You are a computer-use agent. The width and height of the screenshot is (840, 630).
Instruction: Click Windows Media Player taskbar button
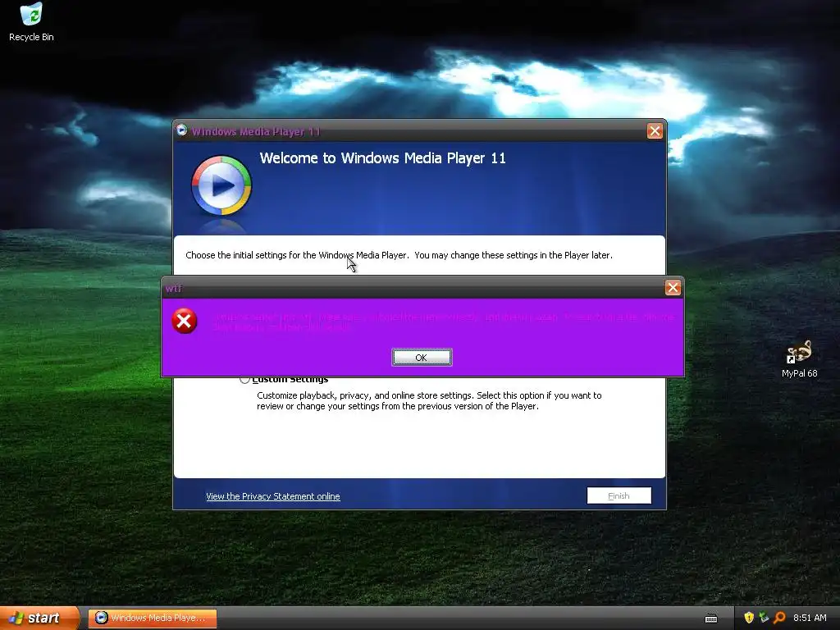(152, 618)
